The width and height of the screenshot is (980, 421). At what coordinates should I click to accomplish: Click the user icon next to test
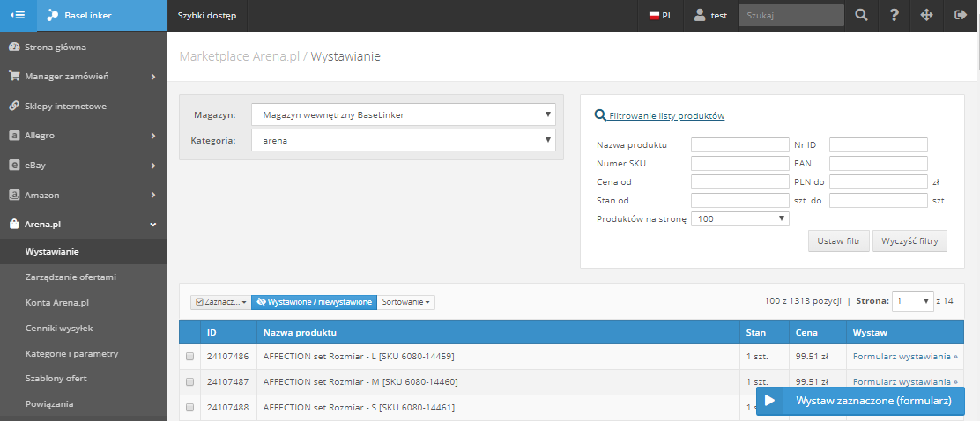(x=700, y=16)
